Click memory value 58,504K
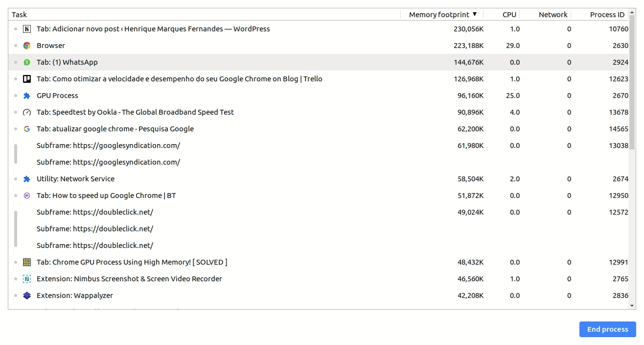The image size is (644, 345). tap(471, 179)
